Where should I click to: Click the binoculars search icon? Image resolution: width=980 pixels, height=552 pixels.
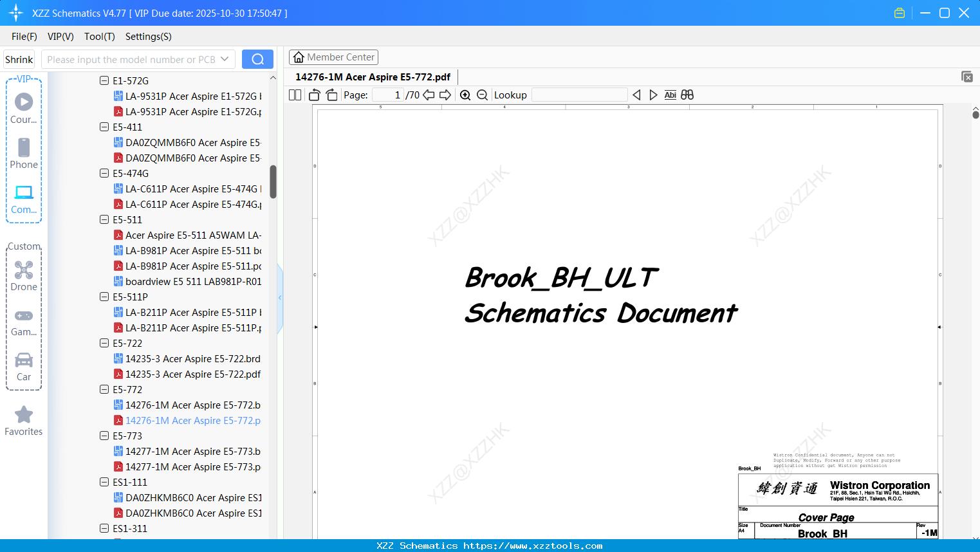pyautogui.click(x=687, y=95)
